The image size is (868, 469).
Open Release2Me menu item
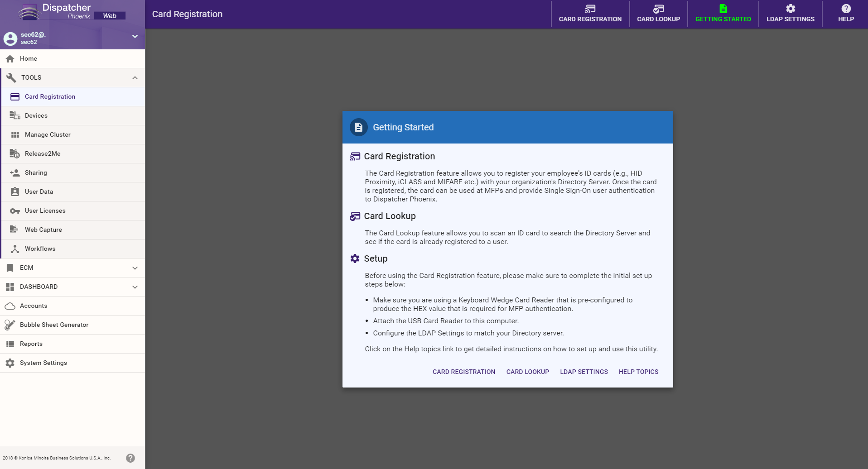click(73, 154)
